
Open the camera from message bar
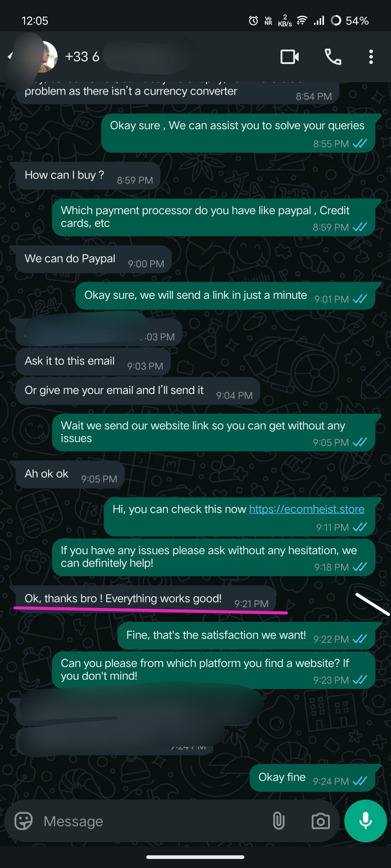click(320, 821)
